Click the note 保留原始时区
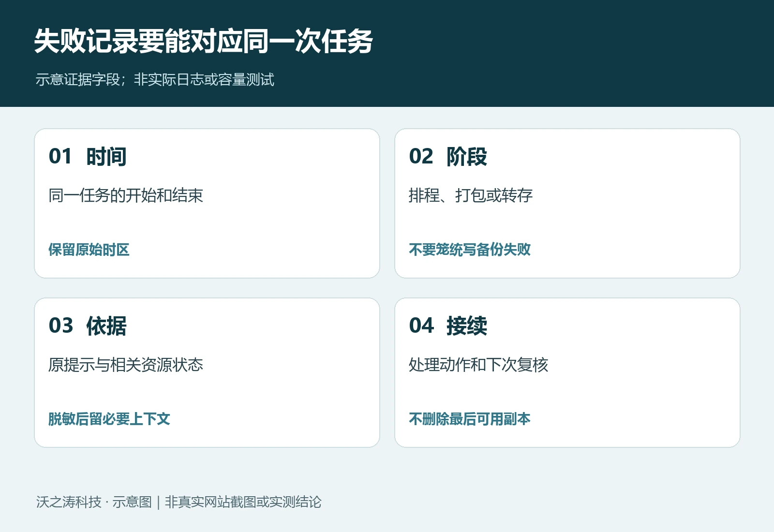This screenshot has width=774, height=532. point(89,250)
